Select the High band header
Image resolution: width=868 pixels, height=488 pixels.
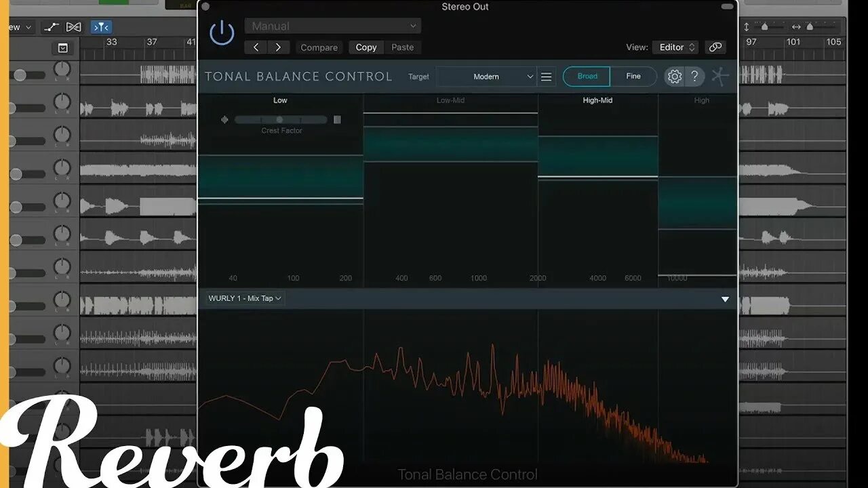click(702, 100)
